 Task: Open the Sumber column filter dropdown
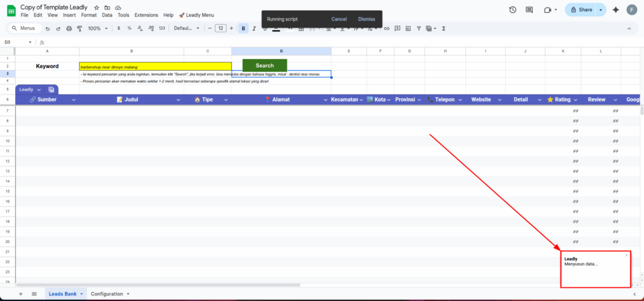point(74,99)
